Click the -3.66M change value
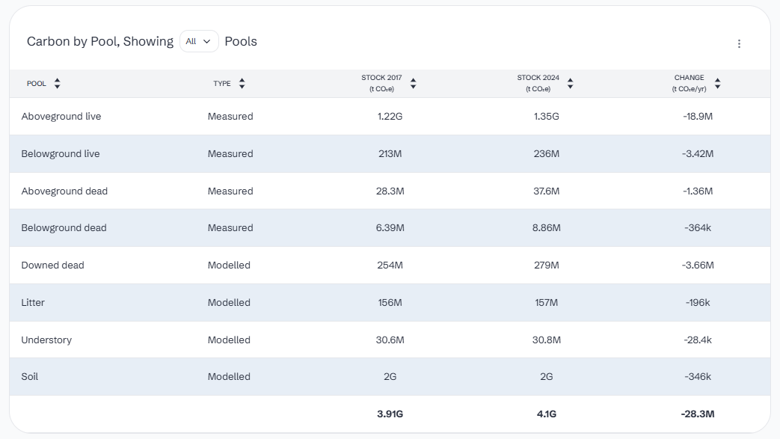Screen dimensions: 780x439 click(697, 265)
